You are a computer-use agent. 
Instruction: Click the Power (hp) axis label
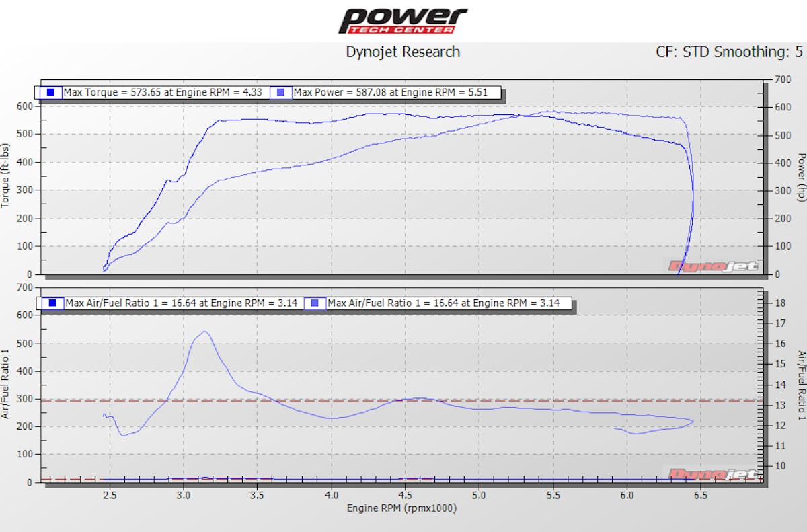tap(801, 176)
